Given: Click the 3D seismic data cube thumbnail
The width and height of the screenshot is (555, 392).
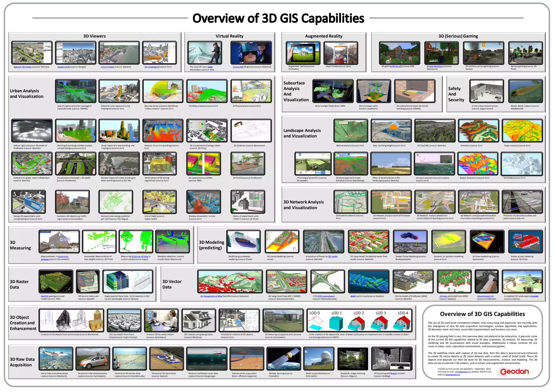Looking at the screenshot, I should tap(88, 281).
